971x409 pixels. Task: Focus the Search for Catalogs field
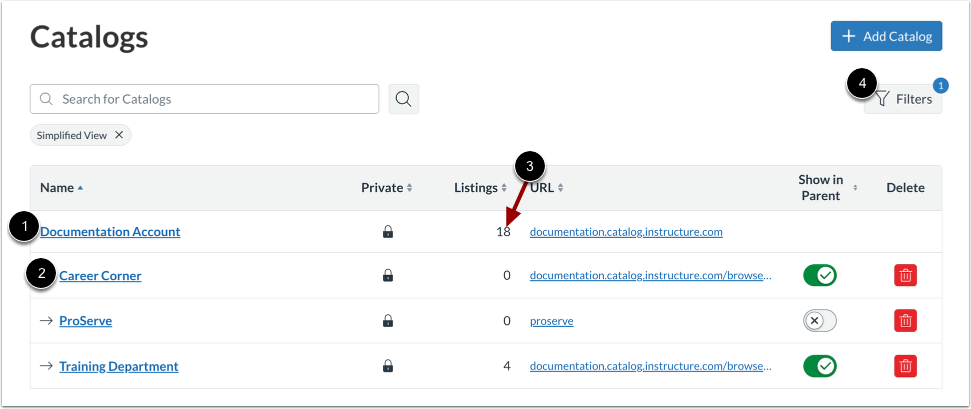point(204,99)
